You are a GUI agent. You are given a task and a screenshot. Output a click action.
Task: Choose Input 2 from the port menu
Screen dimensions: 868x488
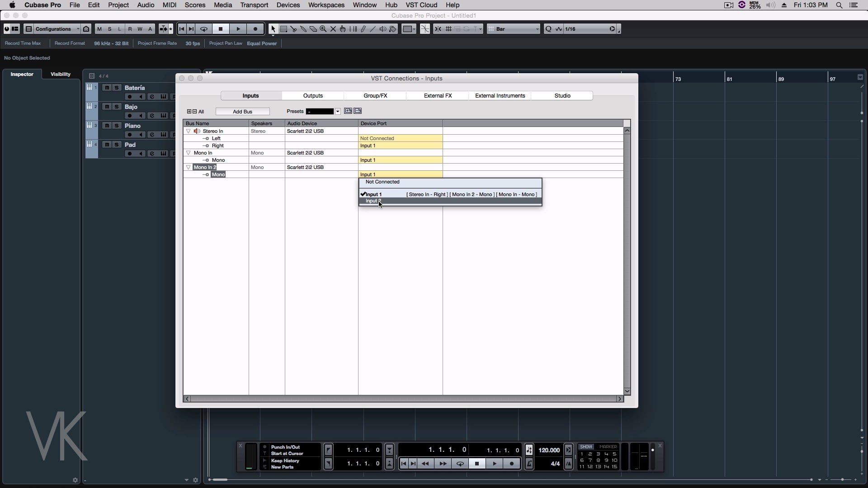tap(373, 201)
